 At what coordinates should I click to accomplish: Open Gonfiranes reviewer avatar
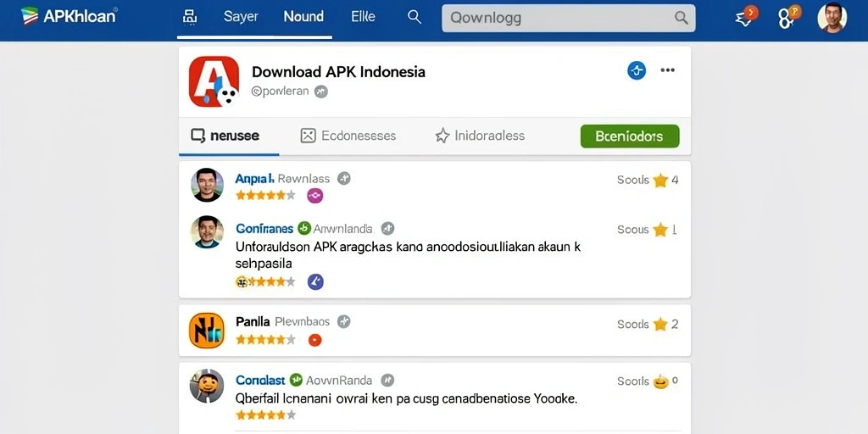point(208,232)
